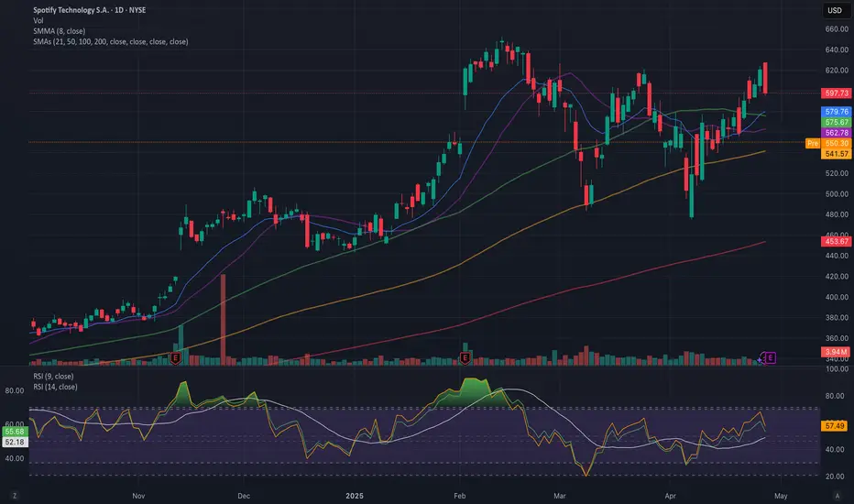Screen dimensions: 854x504
Task: Click the 500.00 price scale label
Action: pyautogui.click(x=837, y=194)
